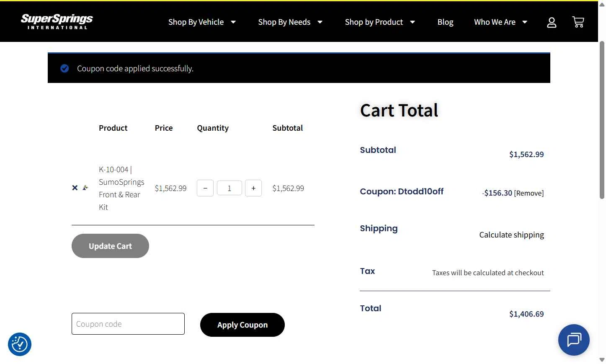606x364 pixels.
Task: Open the Shop By Needs menu
Action: tap(284, 22)
